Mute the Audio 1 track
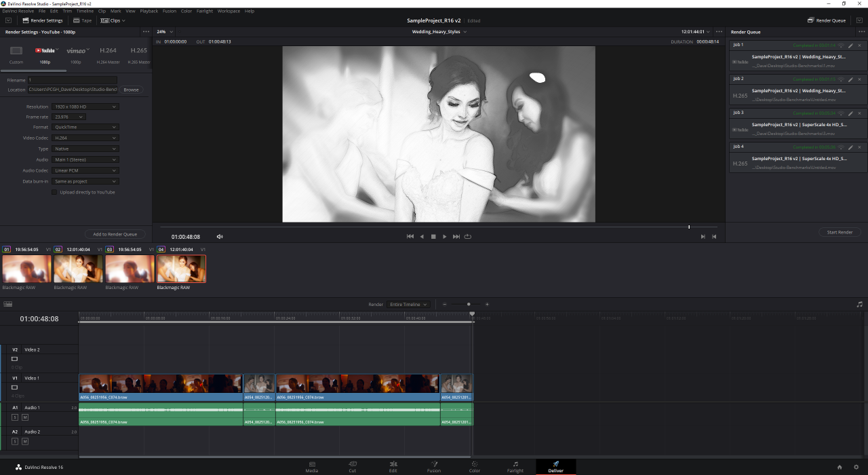 25,417
